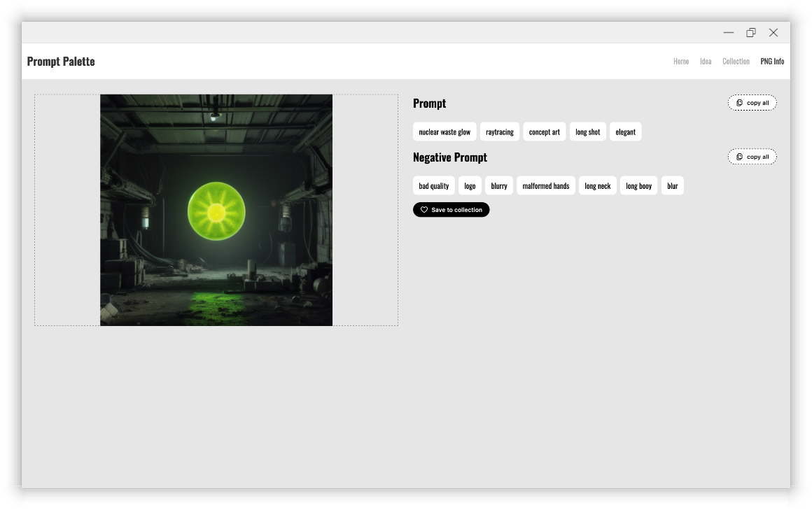Click the Prompt Palette logo text
This screenshot has height=510, width=812.
(x=60, y=61)
